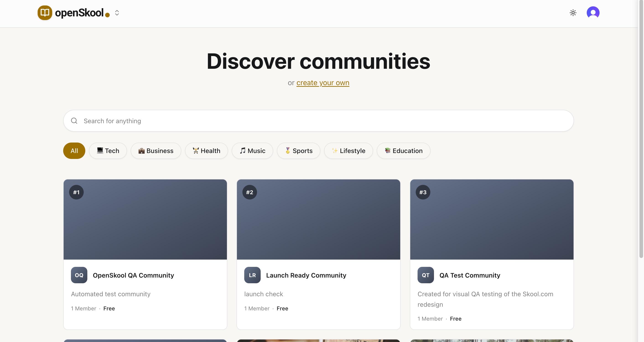Viewport: 644px width, 342px height.
Task: Open the community switcher chevron beside openSkool
Action: [117, 13]
